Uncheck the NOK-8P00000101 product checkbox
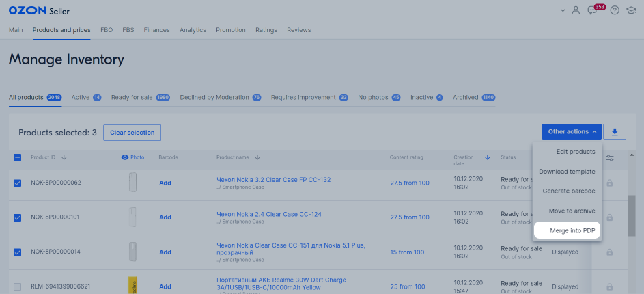The image size is (644, 294). 17,217
